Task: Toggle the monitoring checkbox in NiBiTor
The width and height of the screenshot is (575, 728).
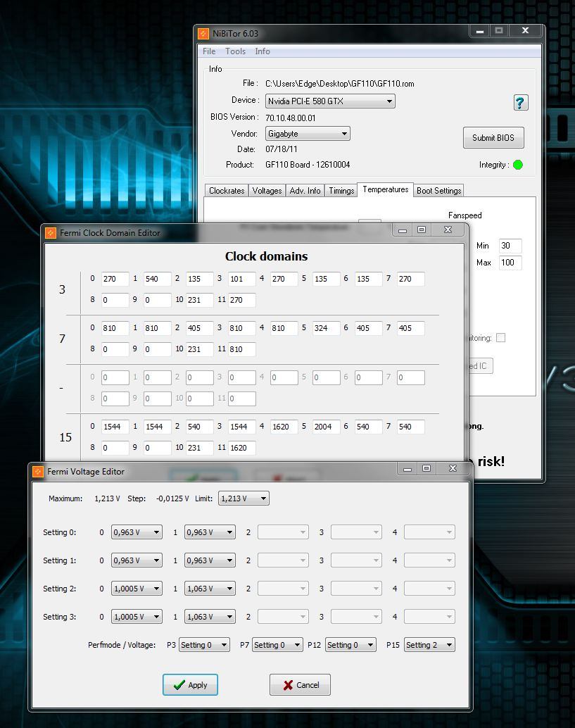Action: pyautogui.click(x=500, y=337)
